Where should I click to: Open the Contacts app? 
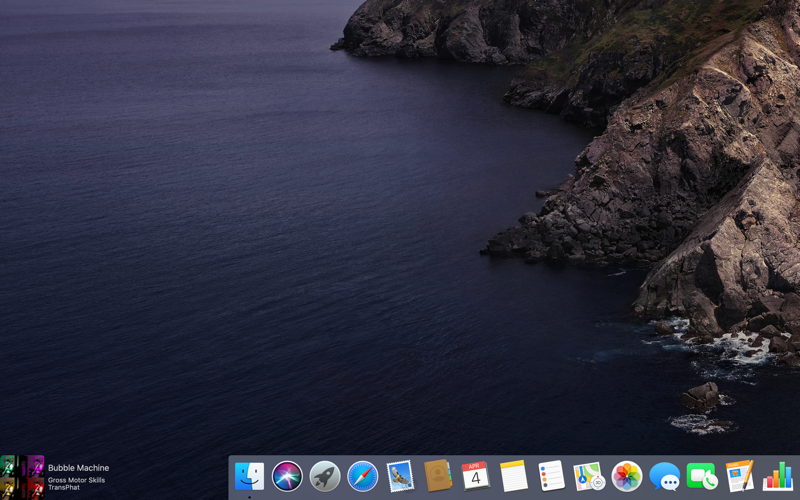438,476
